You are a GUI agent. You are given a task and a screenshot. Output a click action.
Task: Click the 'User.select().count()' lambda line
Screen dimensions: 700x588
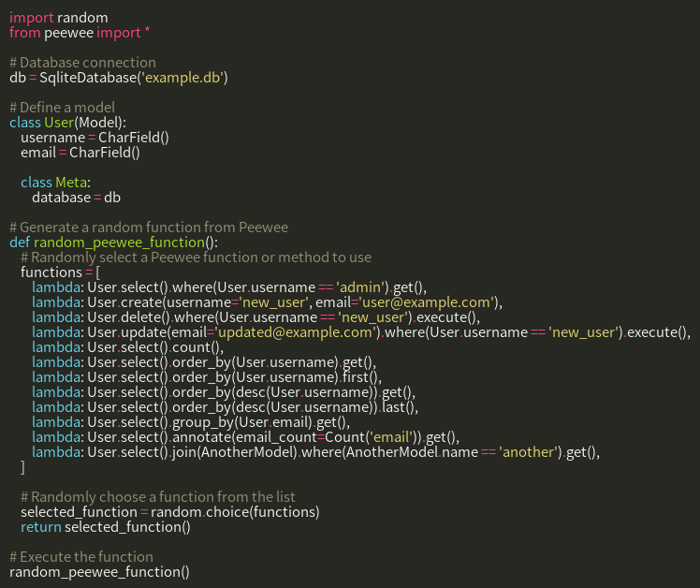(127, 347)
